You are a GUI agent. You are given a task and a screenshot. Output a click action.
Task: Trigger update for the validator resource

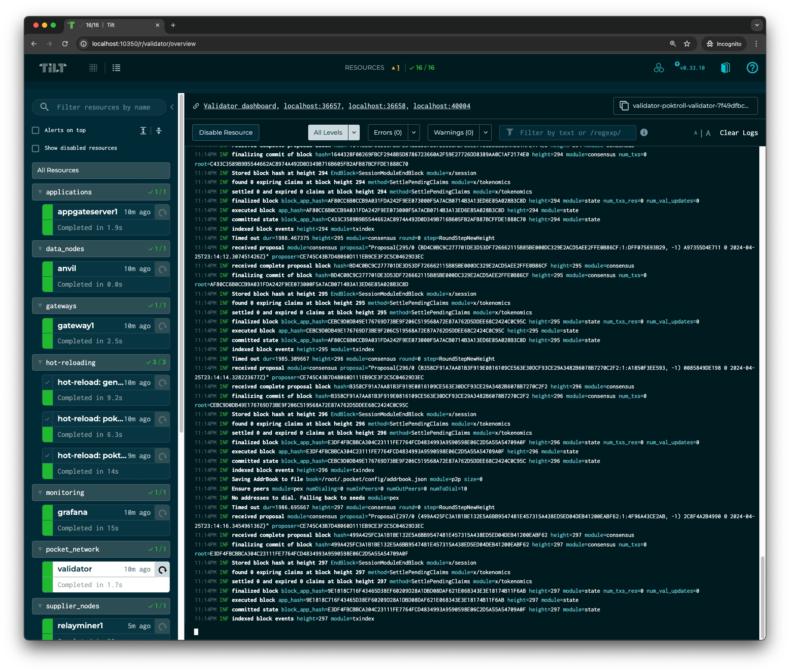pyautogui.click(x=162, y=570)
